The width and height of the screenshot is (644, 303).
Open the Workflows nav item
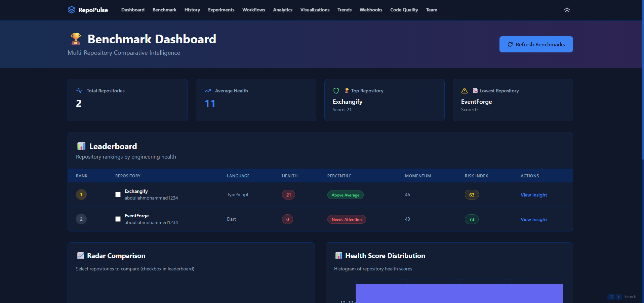click(x=254, y=10)
